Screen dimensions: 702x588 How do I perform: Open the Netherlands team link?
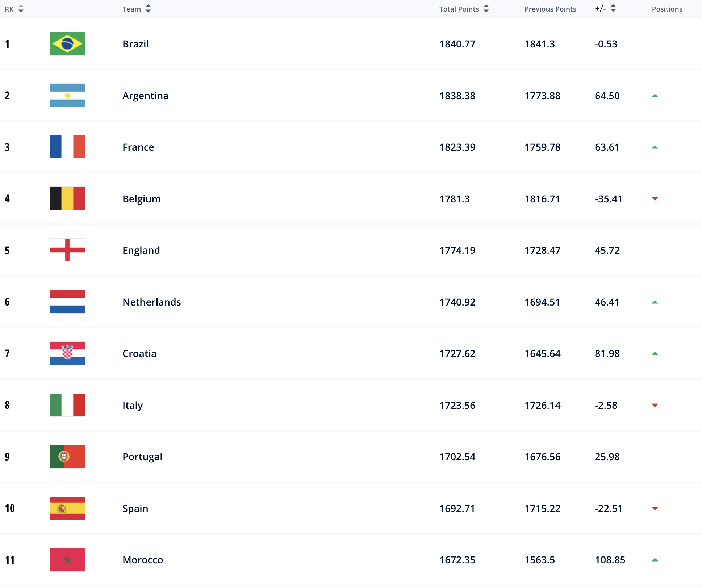pyautogui.click(x=152, y=302)
